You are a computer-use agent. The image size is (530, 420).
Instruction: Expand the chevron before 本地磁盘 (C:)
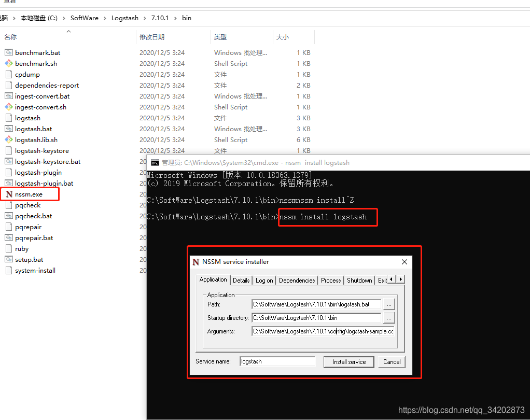tap(14, 18)
